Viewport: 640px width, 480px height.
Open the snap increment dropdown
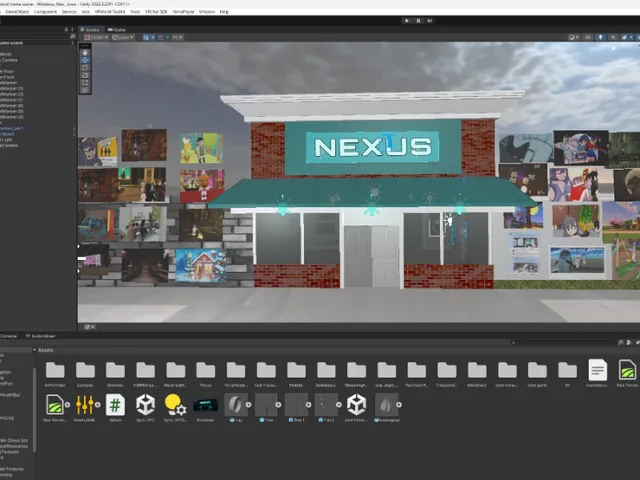pyautogui.click(x=178, y=38)
